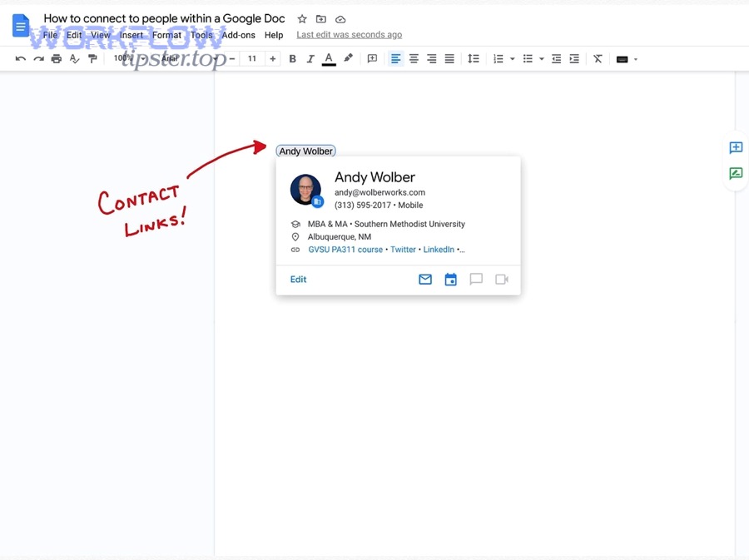Enable center text alignment
The image size is (749, 560).
click(414, 58)
